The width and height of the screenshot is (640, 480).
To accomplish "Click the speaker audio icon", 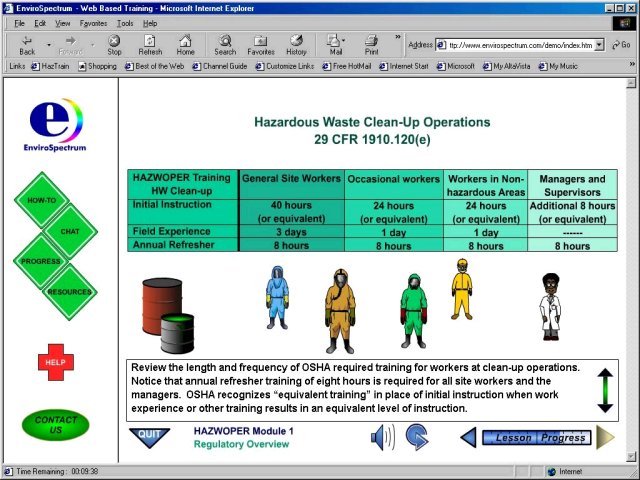I will coord(382,438).
